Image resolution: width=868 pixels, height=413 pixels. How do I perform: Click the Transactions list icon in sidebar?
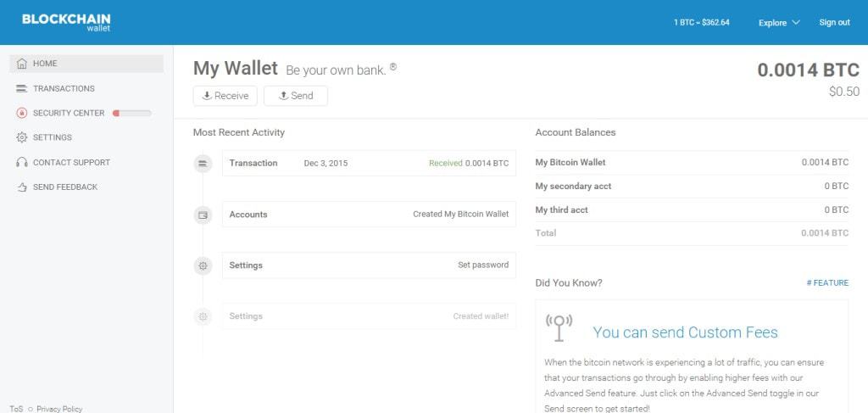point(21,88)
